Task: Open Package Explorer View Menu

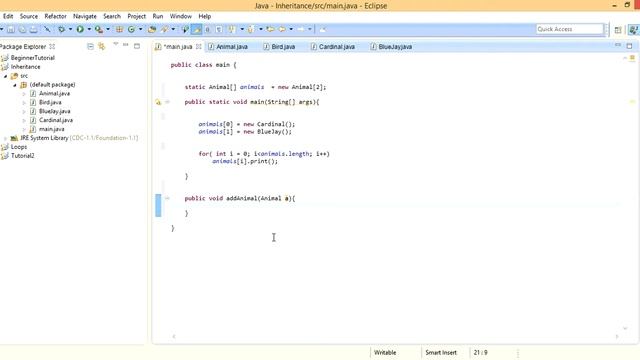Action: (x=116, y=44)
